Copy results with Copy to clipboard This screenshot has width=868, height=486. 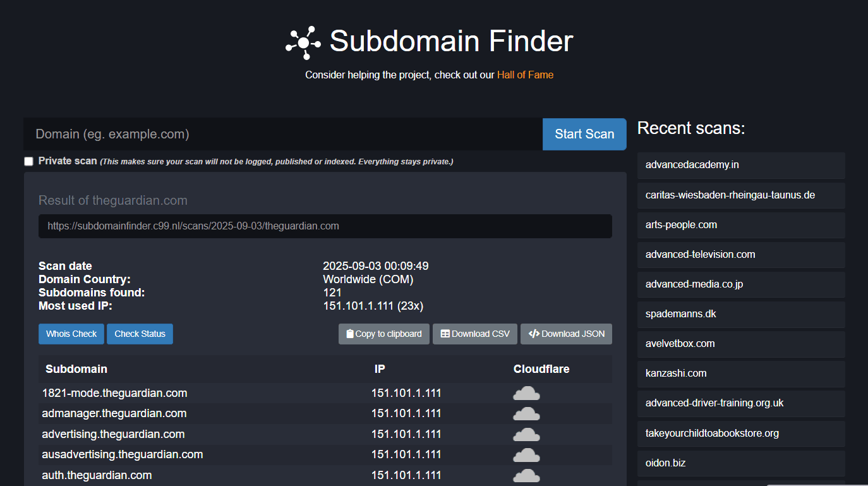[x=384, y=334]
